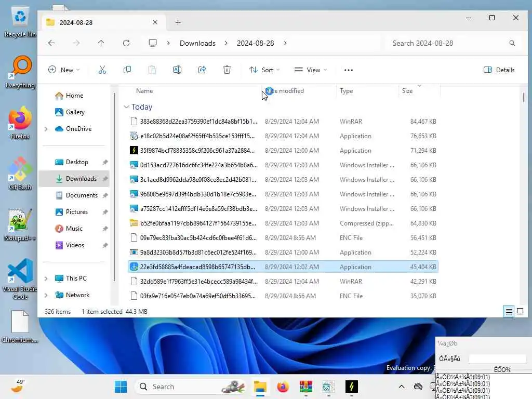The width and height of the screenshot is (532, 399).
Task: Click 2024-08-28 in the breadcrumb path
Action: 255,43
